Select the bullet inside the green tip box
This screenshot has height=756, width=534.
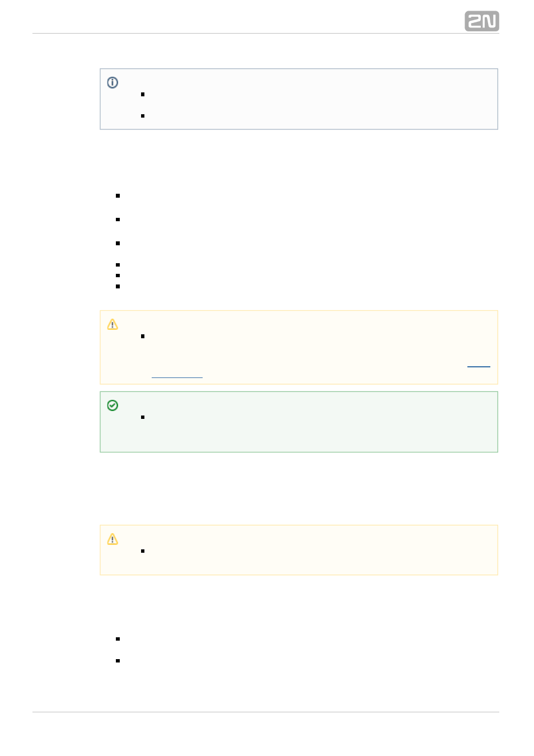click(143, 417)
